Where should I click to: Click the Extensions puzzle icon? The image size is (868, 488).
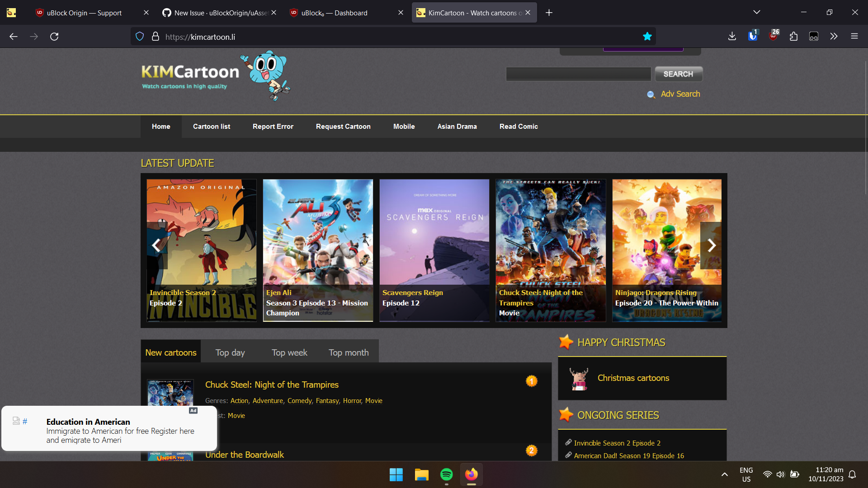coord(793,37)
